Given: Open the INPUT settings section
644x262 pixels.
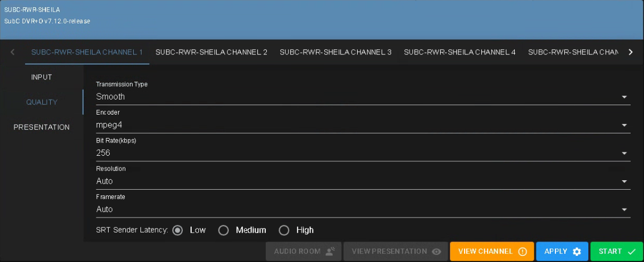Looking at the screenshot, I should click(x=41, y=77).
